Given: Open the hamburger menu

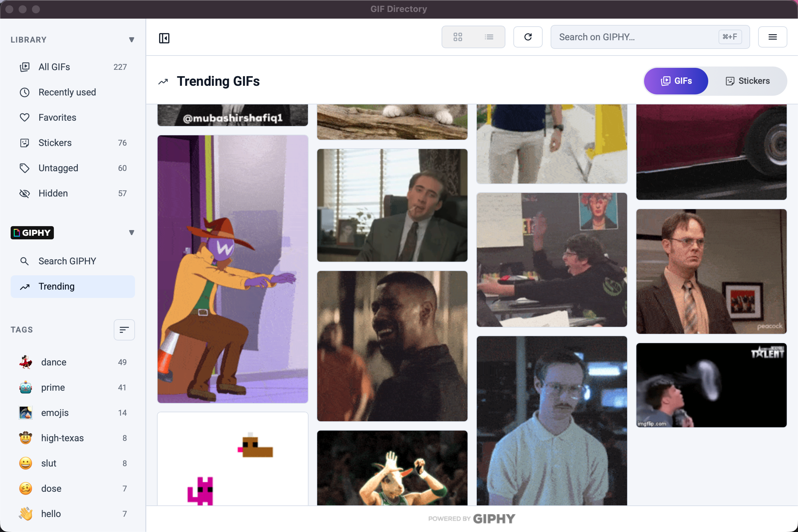Looking at the screenshot, I should tap(772, 37).
